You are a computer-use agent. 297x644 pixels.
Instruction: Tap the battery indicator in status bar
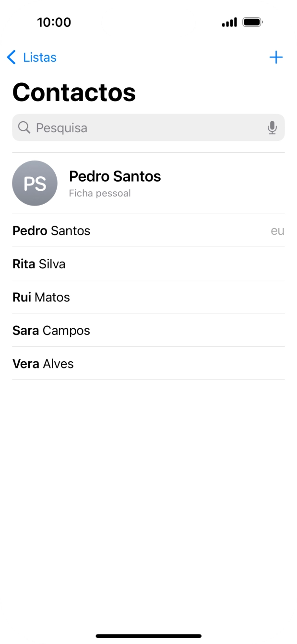tap(252, 22)
